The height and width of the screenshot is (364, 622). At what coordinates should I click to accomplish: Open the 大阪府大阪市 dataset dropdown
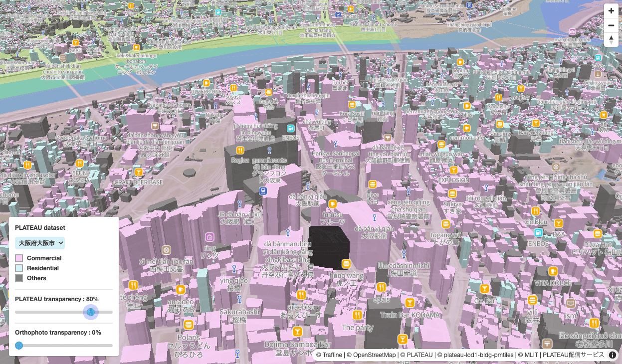point(40,243)
